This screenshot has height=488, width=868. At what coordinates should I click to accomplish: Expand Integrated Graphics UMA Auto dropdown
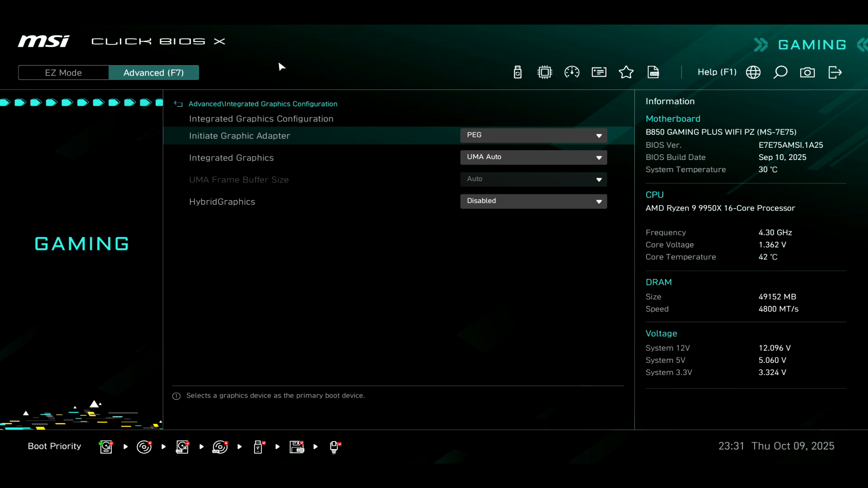coord(533,157)
